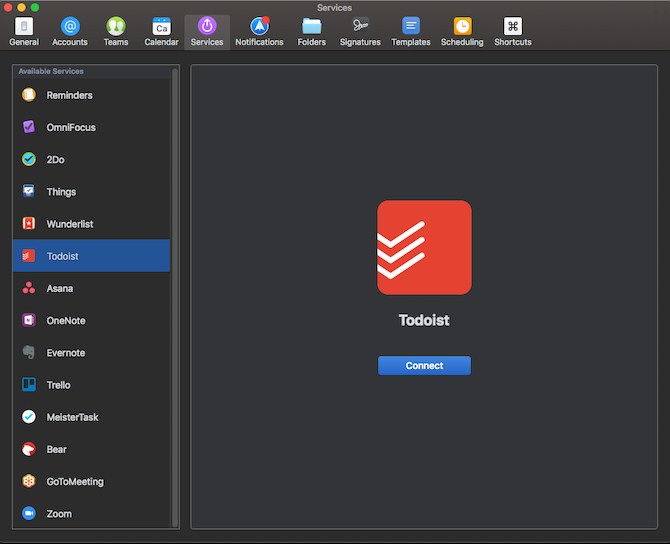Click the OneNote service icon
This screenshot has height=544, width=670.
[x=29, y=320]
